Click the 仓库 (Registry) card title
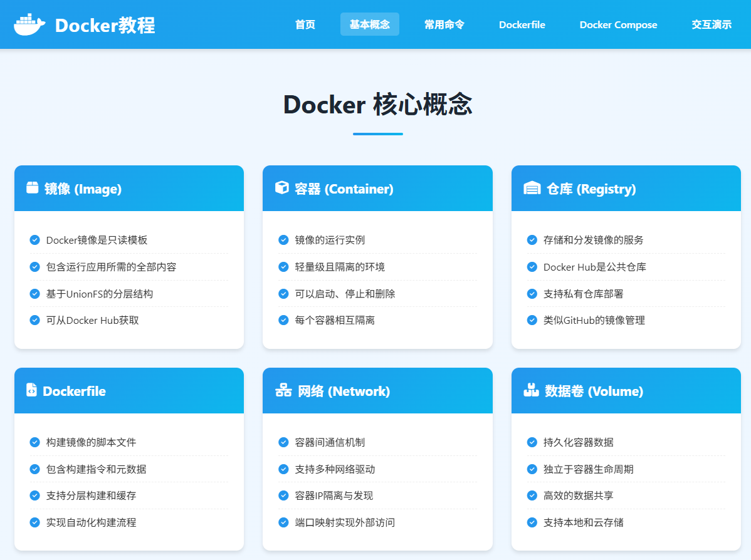Screen dimensions: 751x560 [592, 189]
